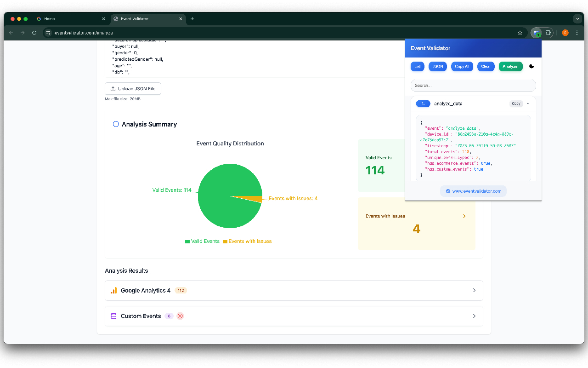Viewport: 588px width, 368px height.
Task: Open the orange profile avatar menu
Action: [565, 33]
